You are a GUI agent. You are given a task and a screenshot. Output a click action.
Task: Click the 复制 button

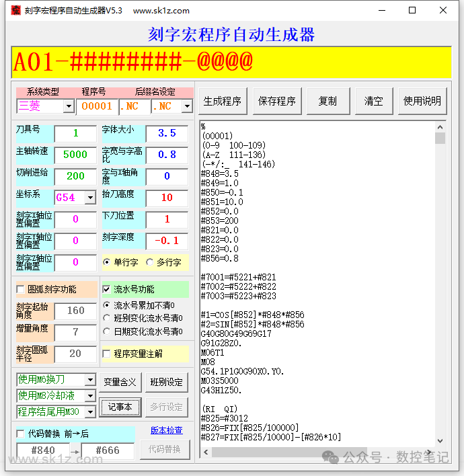pyautogui.click(x=328, y=101)
